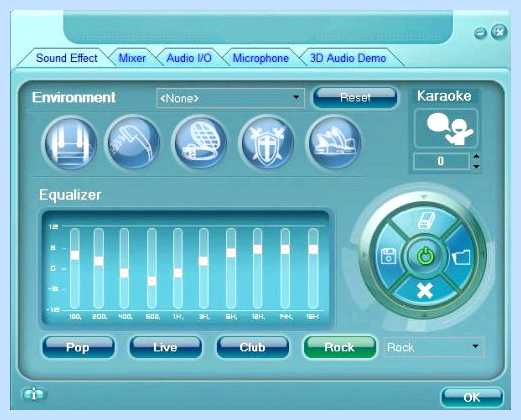
Task: Select the Bathroom showerhead environment icon
Action: point(133,143)
